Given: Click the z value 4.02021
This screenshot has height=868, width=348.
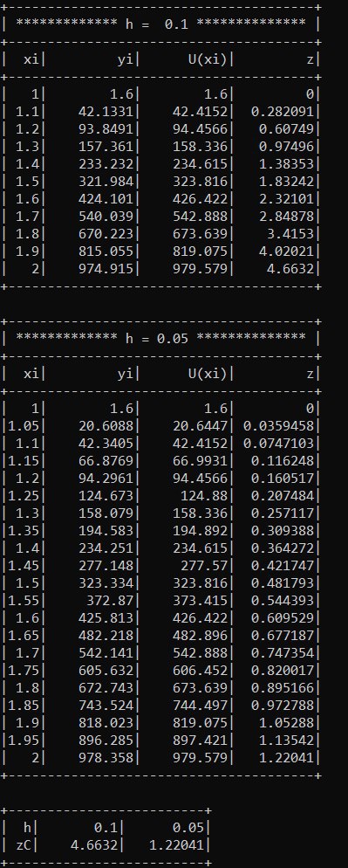Looking at the screenshot, I should coord(286,251).
